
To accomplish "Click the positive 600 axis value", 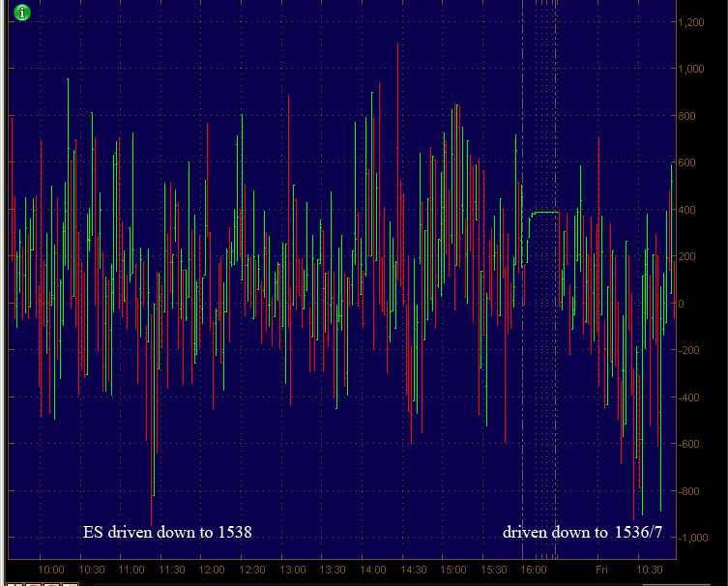I will [686, 162].
